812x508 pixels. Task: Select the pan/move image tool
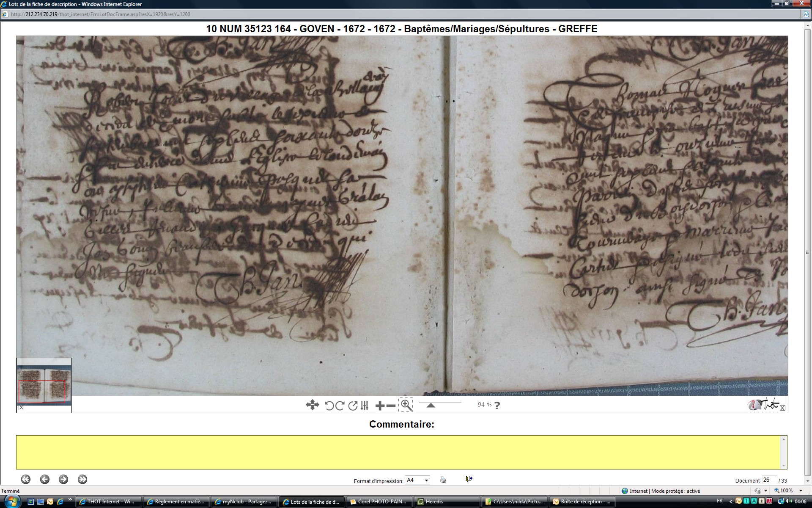[x=312, y=405]
